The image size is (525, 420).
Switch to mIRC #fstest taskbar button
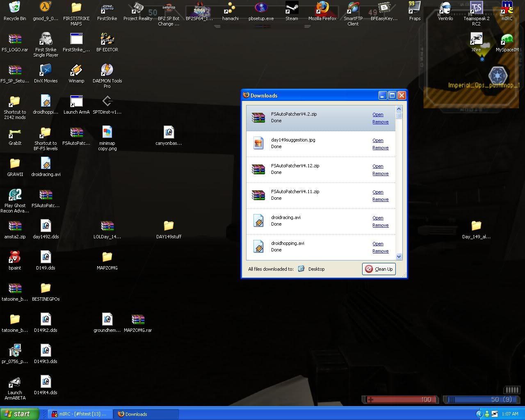pyautogui.click(x=80, y=414)
